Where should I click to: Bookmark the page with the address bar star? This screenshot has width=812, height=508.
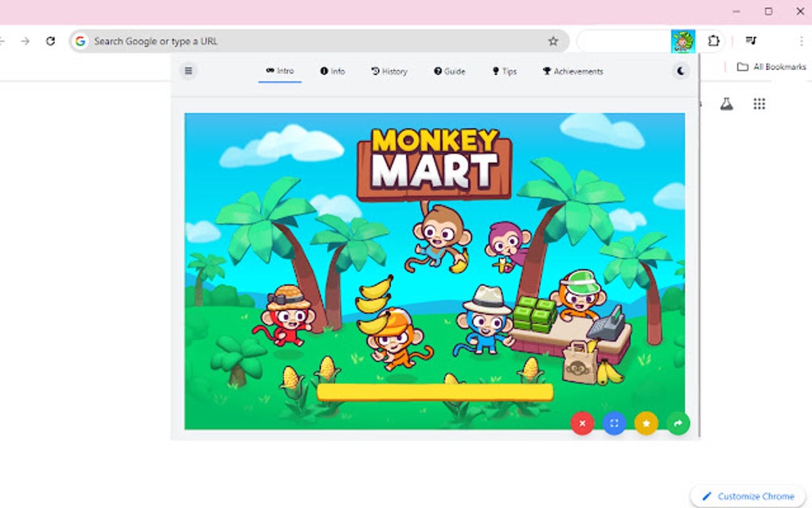pyautogui.click(x=553, y=40)
